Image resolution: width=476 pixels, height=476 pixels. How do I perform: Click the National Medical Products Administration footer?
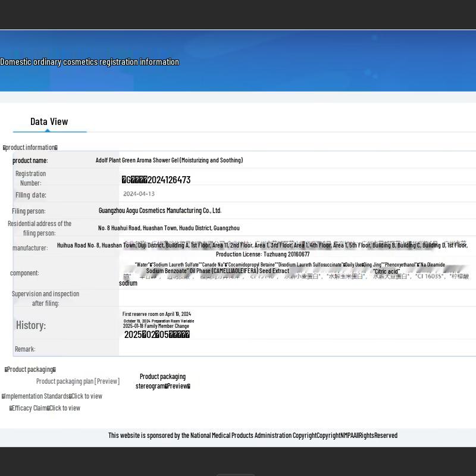click(x=252, y=436)
